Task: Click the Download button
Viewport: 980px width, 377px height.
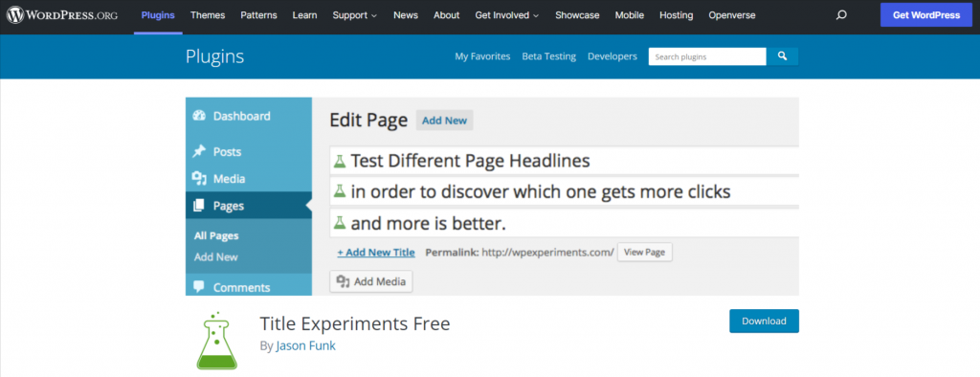Action: (764, 321)
